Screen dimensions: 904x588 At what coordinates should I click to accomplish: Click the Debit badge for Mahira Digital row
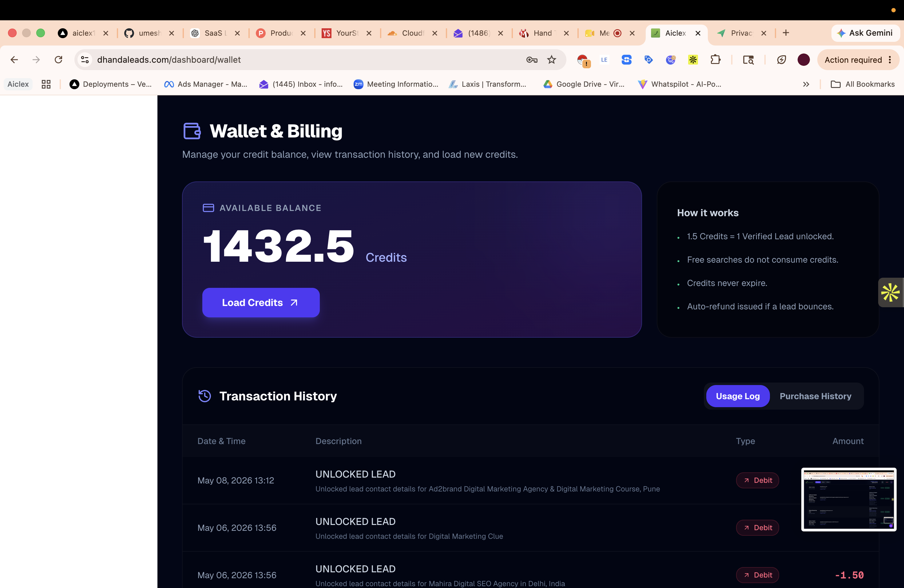[x=757, y=575]
